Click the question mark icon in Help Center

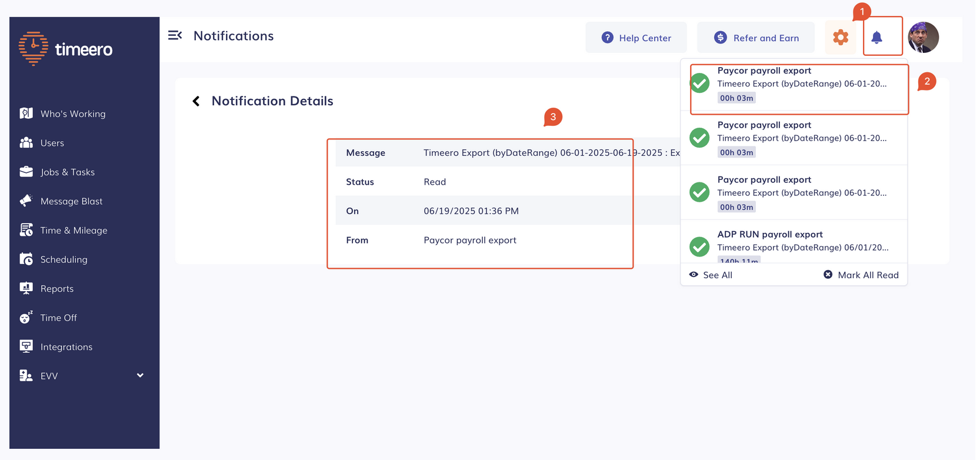click(607, 38)
